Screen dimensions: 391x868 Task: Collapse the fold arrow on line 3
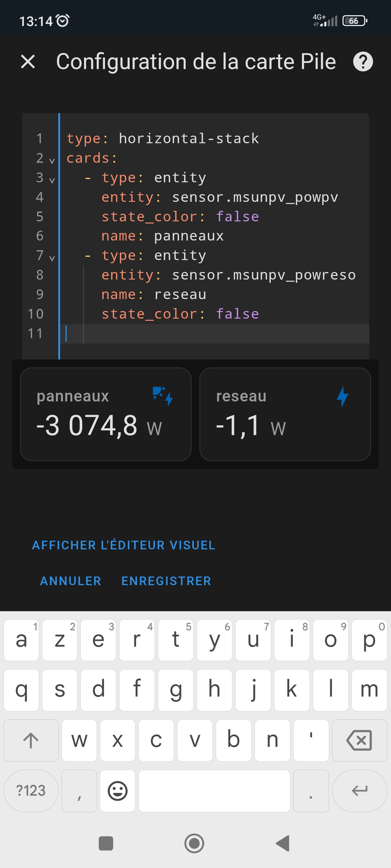52,180
